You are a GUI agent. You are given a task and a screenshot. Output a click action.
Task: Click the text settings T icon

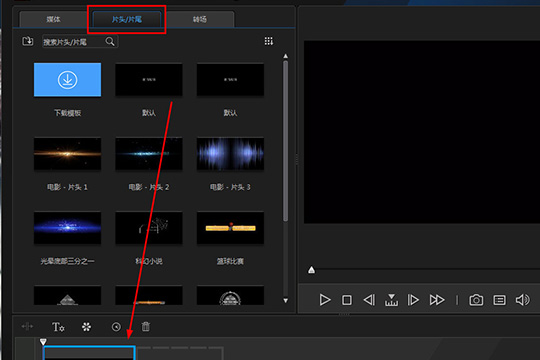tap(58, 327)
